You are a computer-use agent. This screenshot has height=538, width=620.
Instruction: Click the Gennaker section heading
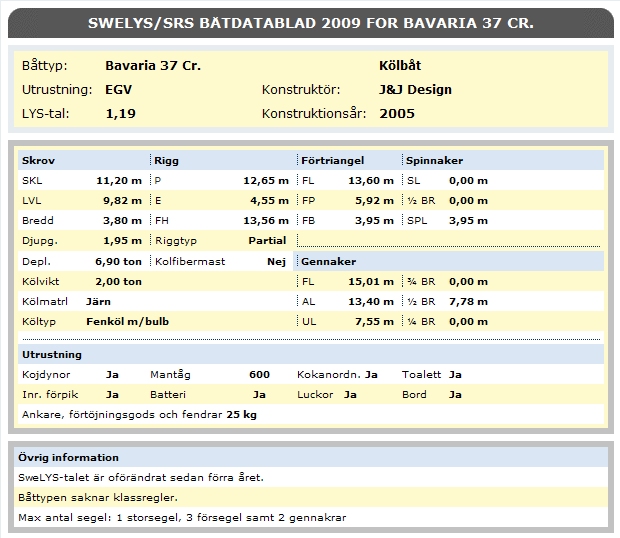329,262
